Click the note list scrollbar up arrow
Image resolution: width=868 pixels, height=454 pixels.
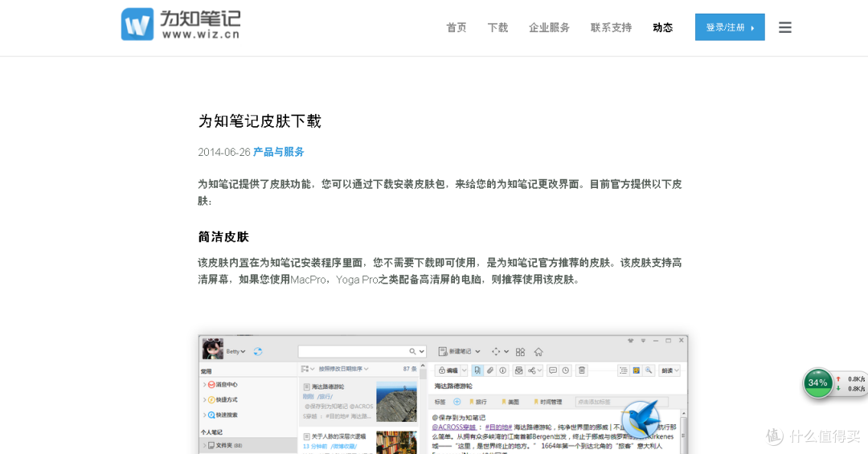click(423, 365)
